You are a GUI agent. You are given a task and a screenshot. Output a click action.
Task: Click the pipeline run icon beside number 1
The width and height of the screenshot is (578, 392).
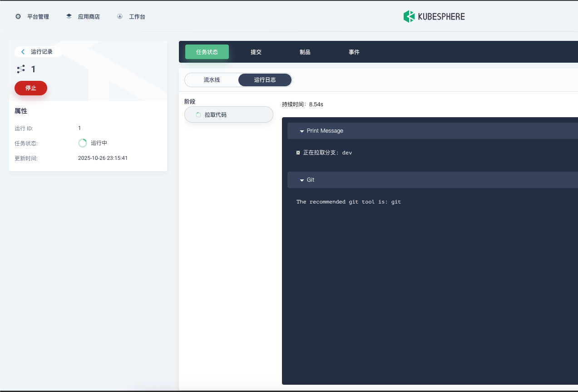pyautogui.click(x=21, y=69)
